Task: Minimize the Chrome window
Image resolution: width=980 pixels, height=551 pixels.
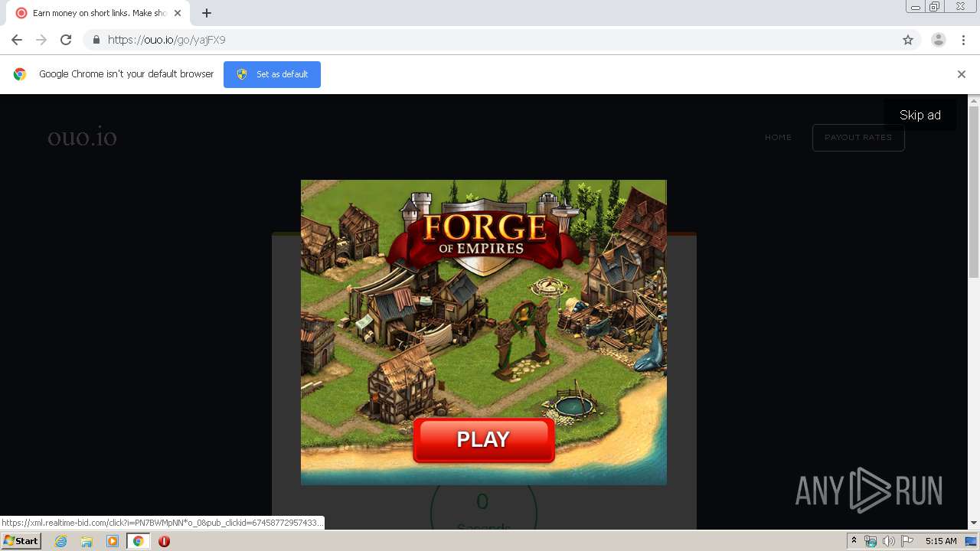Action: coord(916,7)
